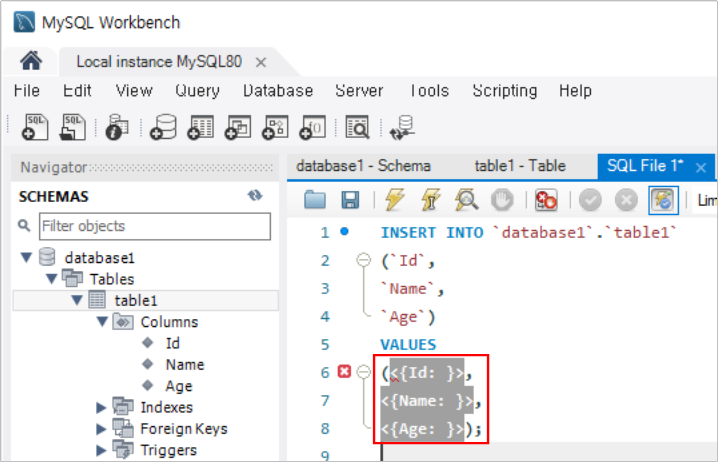This screenshot has height=462, width=718.
Task: Toggle the auto-commit mode button
Action: (x=664, y=200)
